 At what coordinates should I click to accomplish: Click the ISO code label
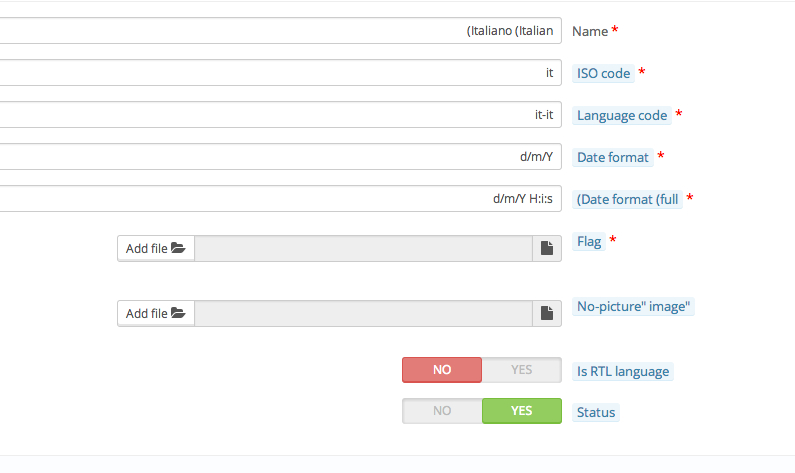click(603, 73)
